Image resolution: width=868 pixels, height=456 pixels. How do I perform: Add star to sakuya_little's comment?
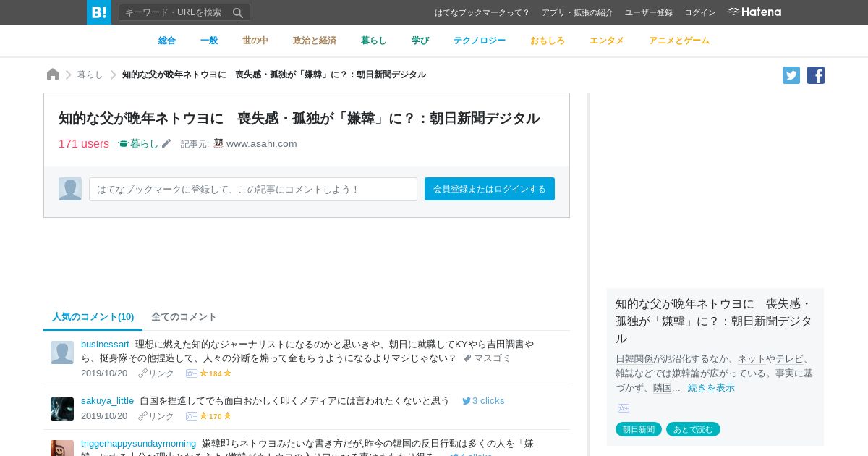pyautogui.click(x=192, y=416)
